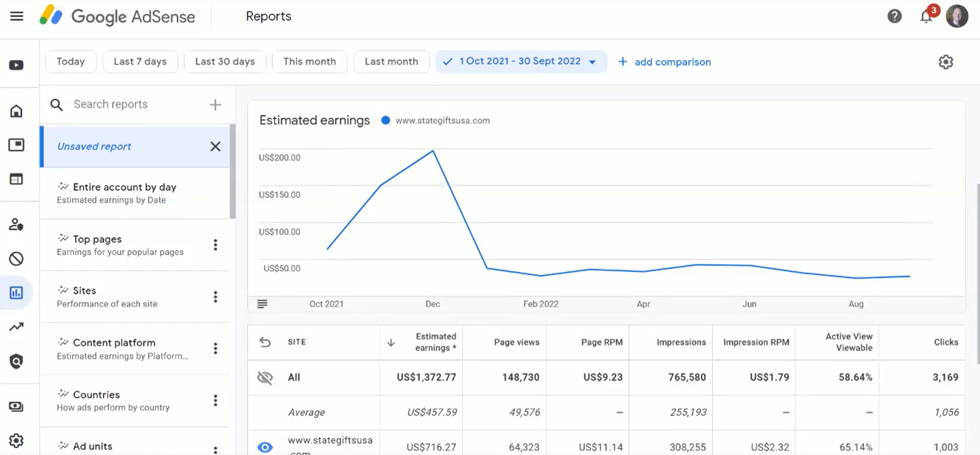980x455 pixels.
Task: Click the search reports magnifier icon
Action: tap(57, 105)
